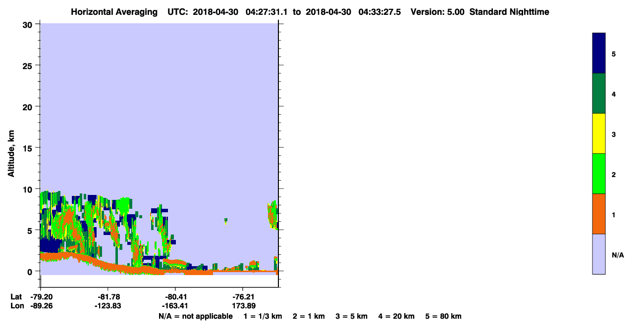Click the '5 = 80 km' legend entry
Screen dimensions: 644x330
point(443,316)
